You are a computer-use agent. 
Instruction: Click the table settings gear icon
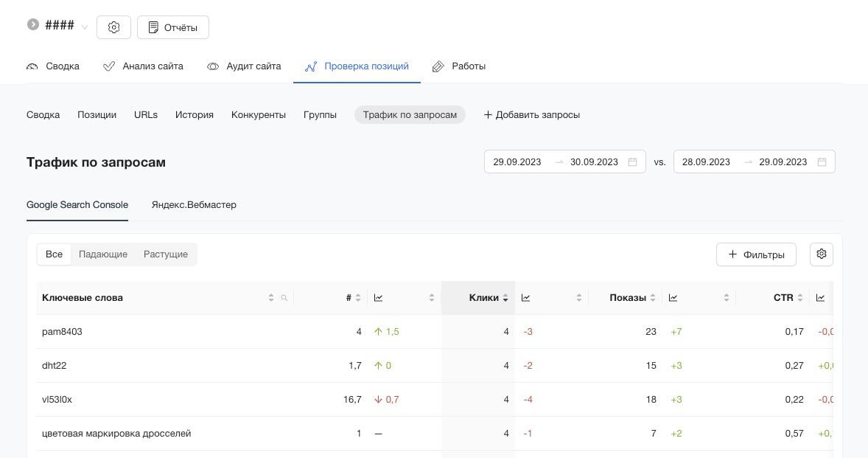point(821,254)
